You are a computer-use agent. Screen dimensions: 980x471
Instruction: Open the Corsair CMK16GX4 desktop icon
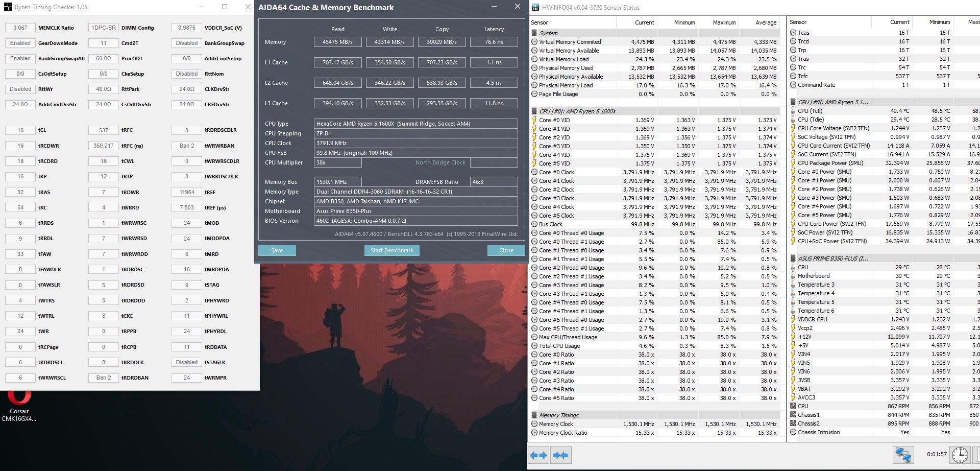[19, 406]
